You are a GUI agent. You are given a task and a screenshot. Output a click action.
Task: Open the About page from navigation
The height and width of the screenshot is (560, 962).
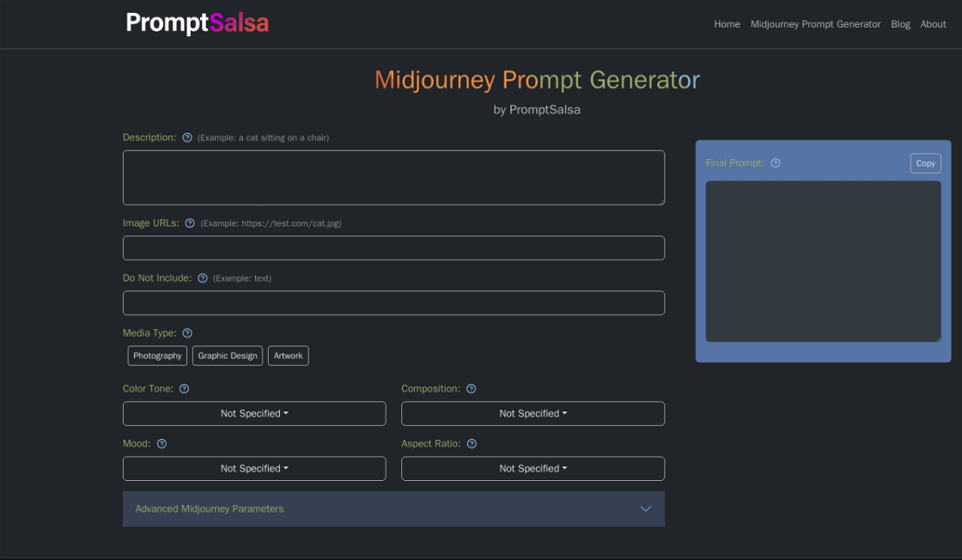tap(933, 24)
